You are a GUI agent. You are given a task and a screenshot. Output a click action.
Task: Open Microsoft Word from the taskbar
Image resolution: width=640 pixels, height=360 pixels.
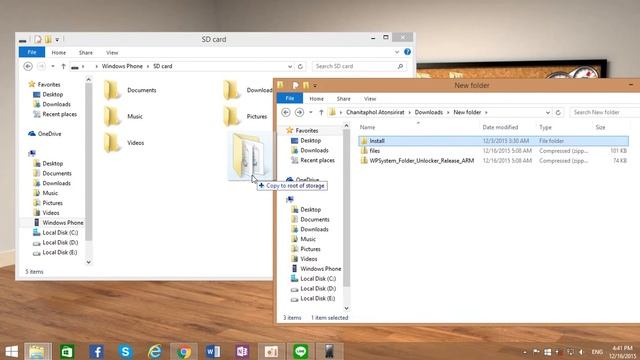[x=213, y=351]
